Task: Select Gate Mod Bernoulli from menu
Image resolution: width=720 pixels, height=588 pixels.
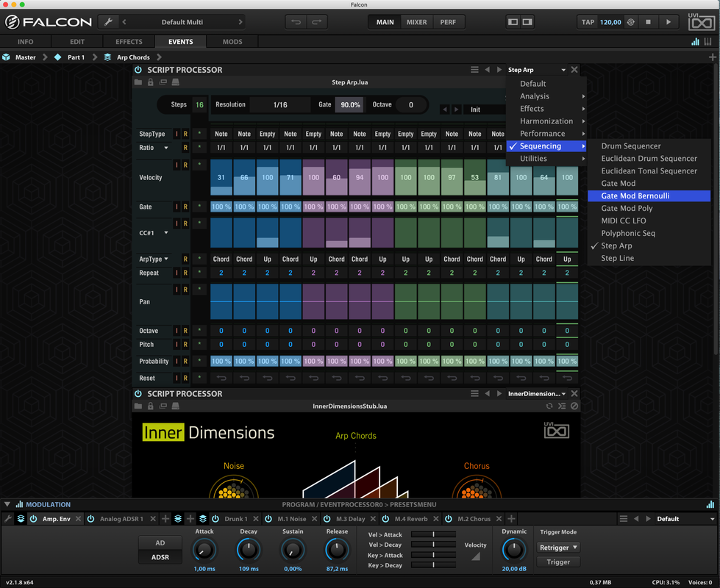Action: pyautogui.click(x=649, y=196)
